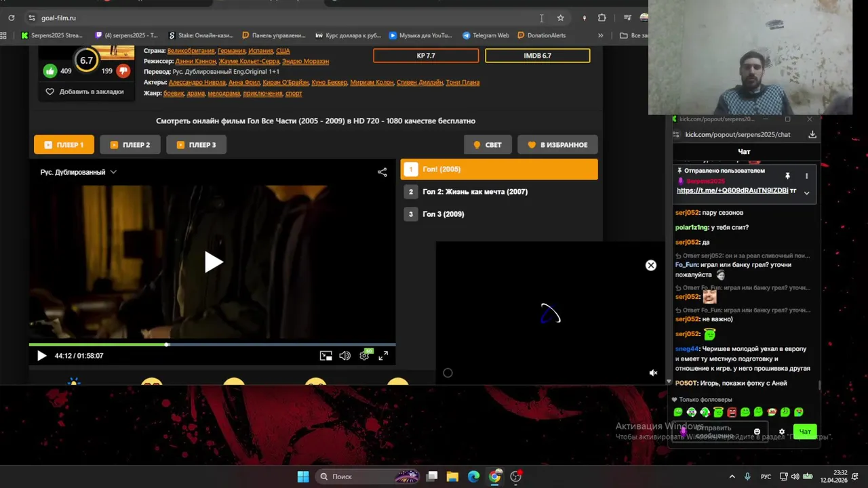The height and width of the screenshot is (488, 868).
Task: Open the Stake: Онлайн-кази bookmark
Action: (202, 35)
